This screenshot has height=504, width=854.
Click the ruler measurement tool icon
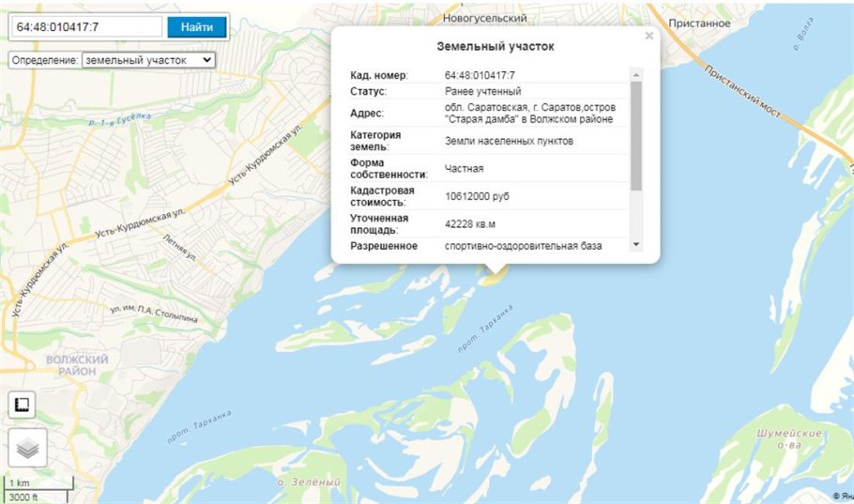click(x=23, y=405)
